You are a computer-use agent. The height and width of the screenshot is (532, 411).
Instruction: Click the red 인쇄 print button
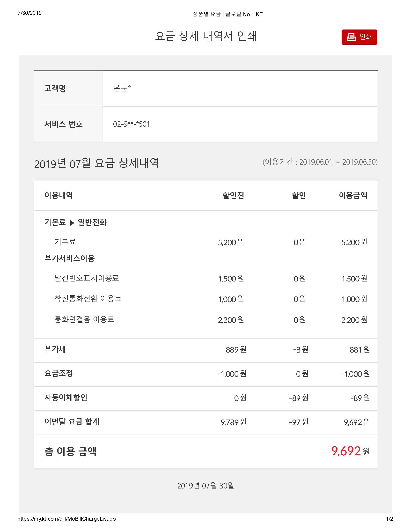pos(359,37)
